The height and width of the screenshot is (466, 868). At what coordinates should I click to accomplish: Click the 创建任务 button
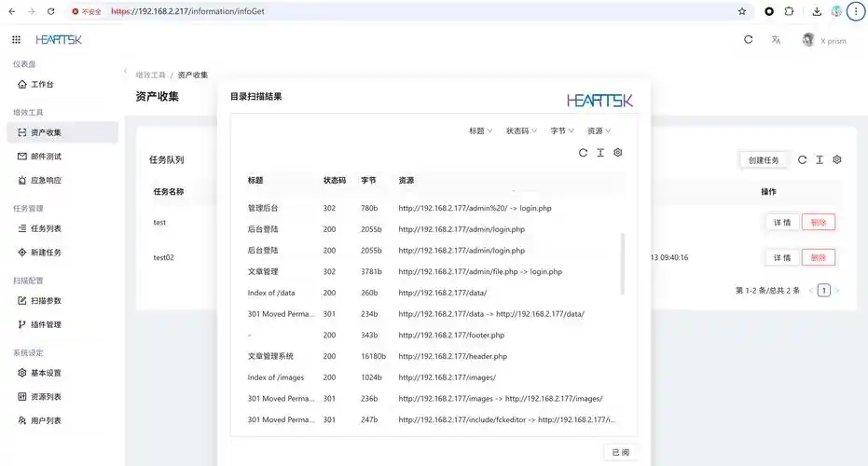point(764,160)
